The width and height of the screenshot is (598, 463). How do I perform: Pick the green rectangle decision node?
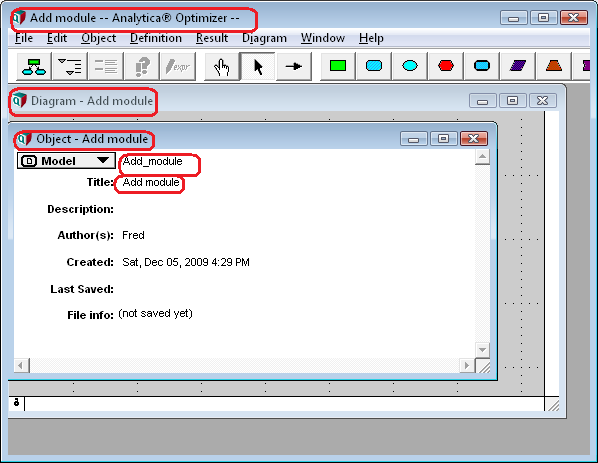click(x=338, y=66)
